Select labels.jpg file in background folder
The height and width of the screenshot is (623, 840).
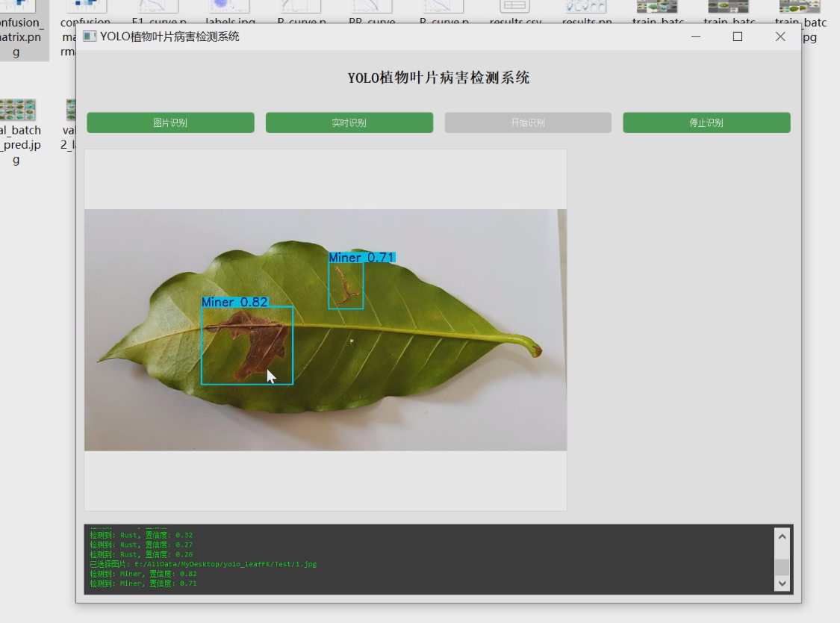point(230,12)
